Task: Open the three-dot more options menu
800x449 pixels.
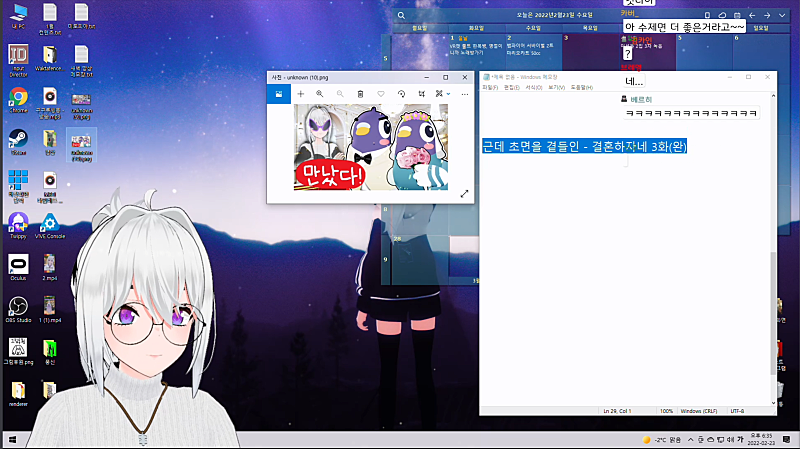Action: tap(465, 94)
